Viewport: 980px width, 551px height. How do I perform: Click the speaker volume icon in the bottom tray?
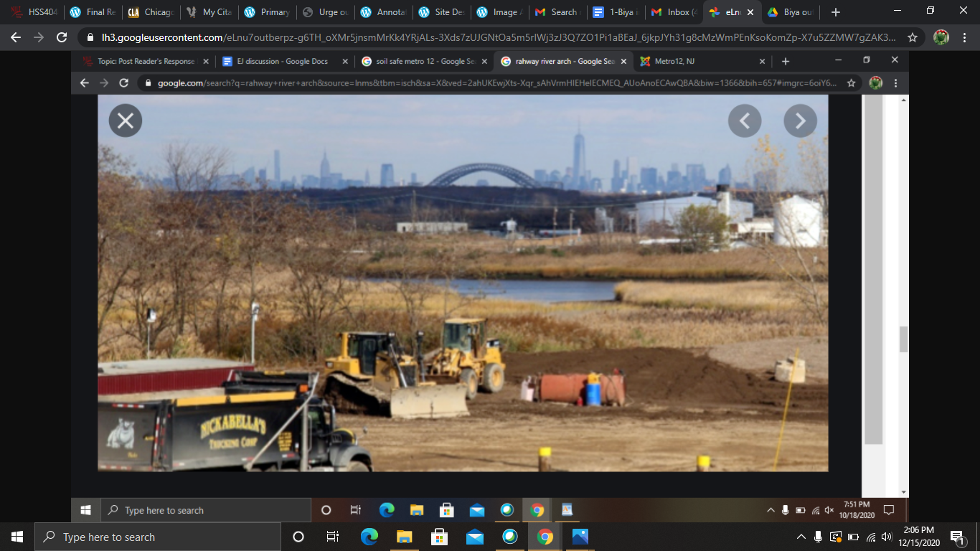click(x=887, y=537)
